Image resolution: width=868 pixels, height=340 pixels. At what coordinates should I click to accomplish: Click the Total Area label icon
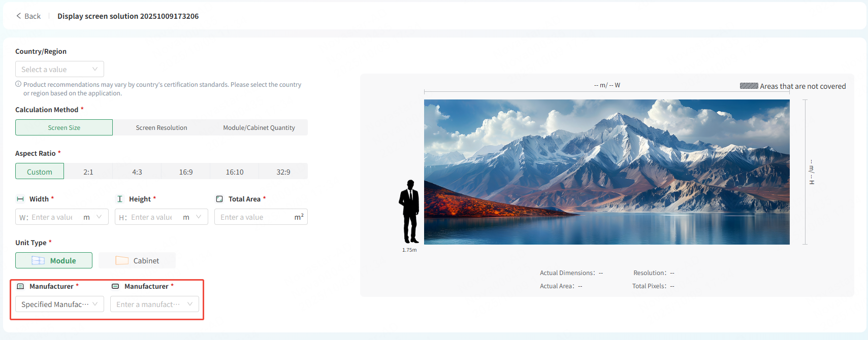pyautogui.click(x=219, y=199)
